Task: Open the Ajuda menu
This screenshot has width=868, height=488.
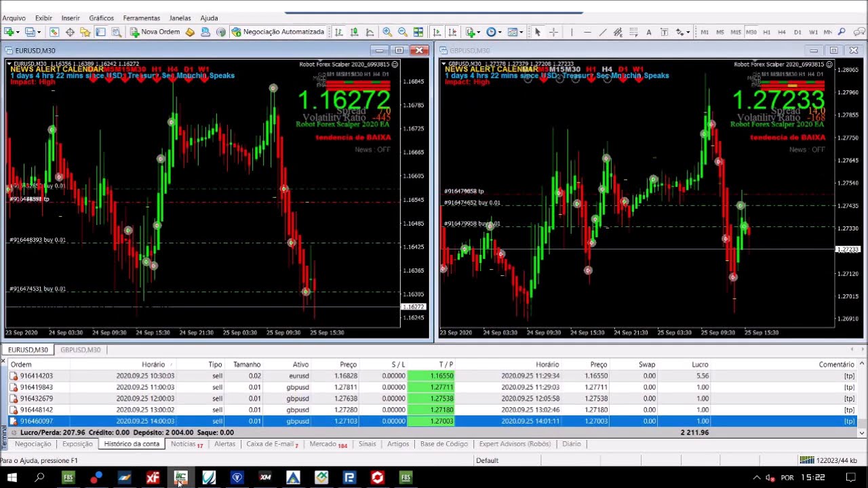Action: [209, 18]
